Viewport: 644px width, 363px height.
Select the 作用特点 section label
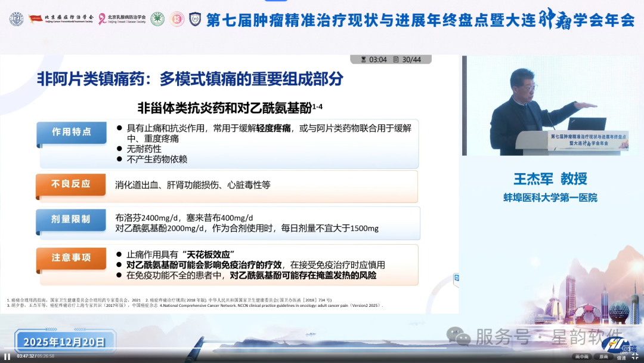(x=71, y=133)
